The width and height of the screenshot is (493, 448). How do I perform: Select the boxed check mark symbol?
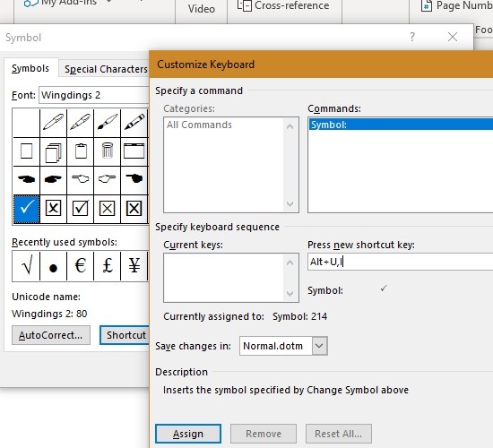click(x=80, y=209)
